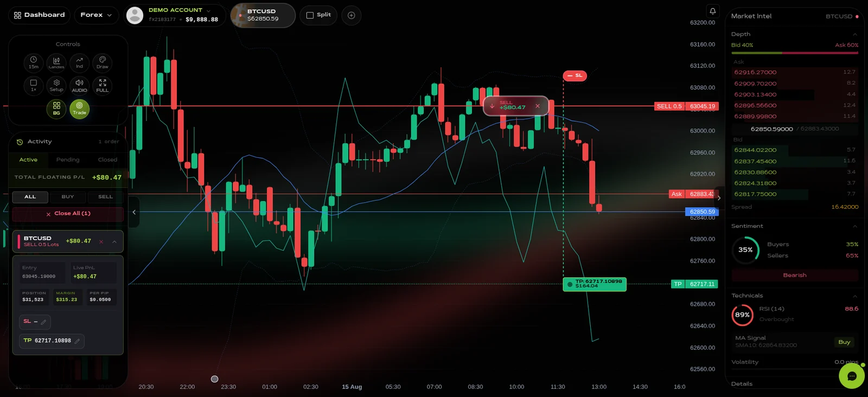Filter orders by ALL
The image size is (868, 397).
30,197
